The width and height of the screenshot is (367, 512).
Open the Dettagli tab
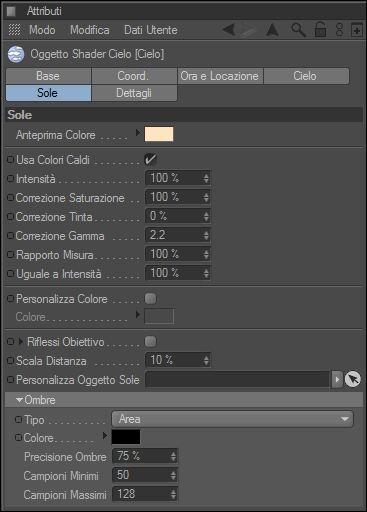134,93
